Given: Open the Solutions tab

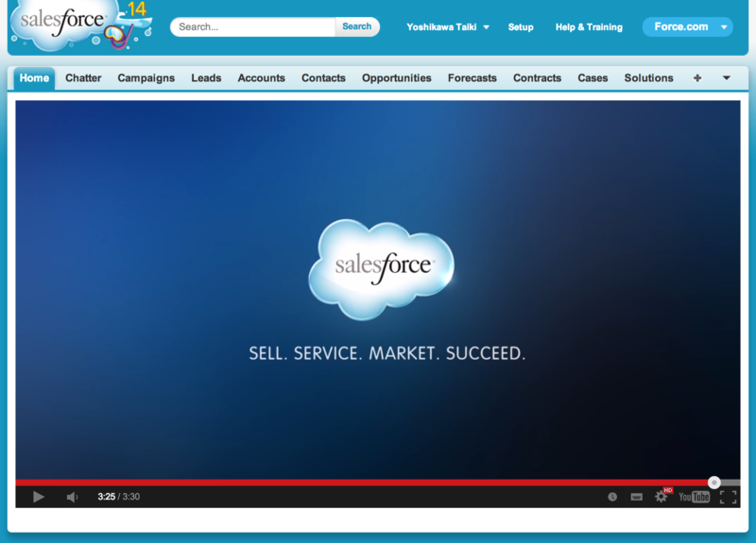Looking at the screenshot, I should (x=648, y=78).
